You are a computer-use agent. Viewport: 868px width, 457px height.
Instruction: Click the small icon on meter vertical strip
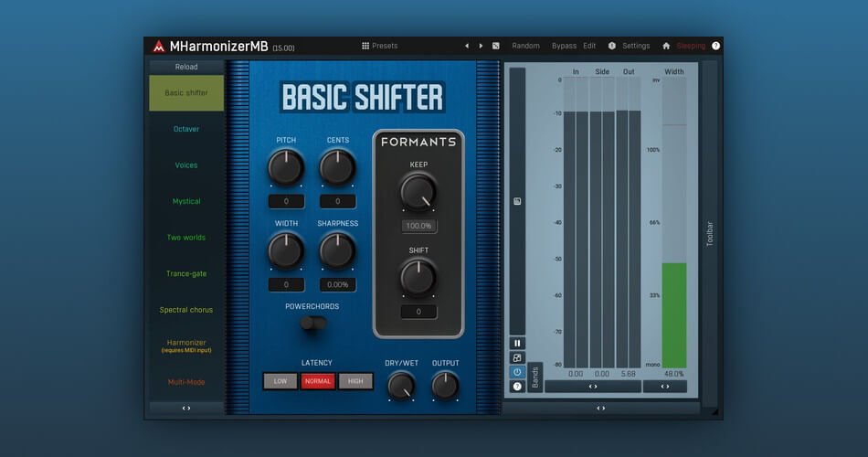517,201
